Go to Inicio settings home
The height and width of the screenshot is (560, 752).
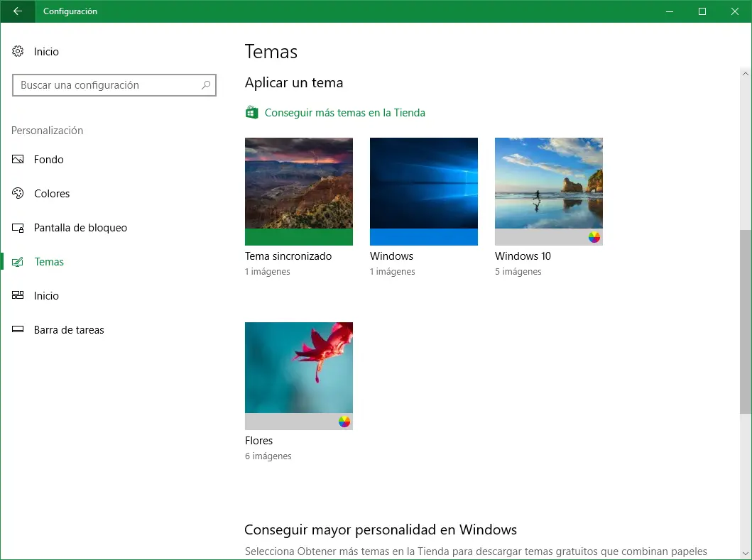pyautogui.click(x=46, y=51)
